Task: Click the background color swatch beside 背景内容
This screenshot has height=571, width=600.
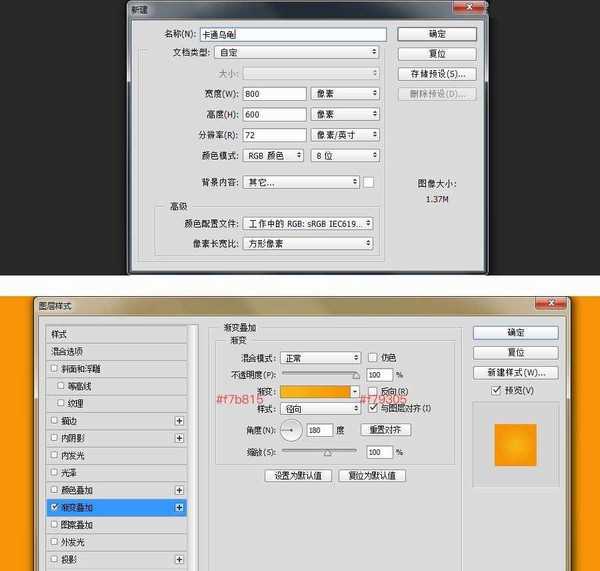Action: click(x=368, y=182)
